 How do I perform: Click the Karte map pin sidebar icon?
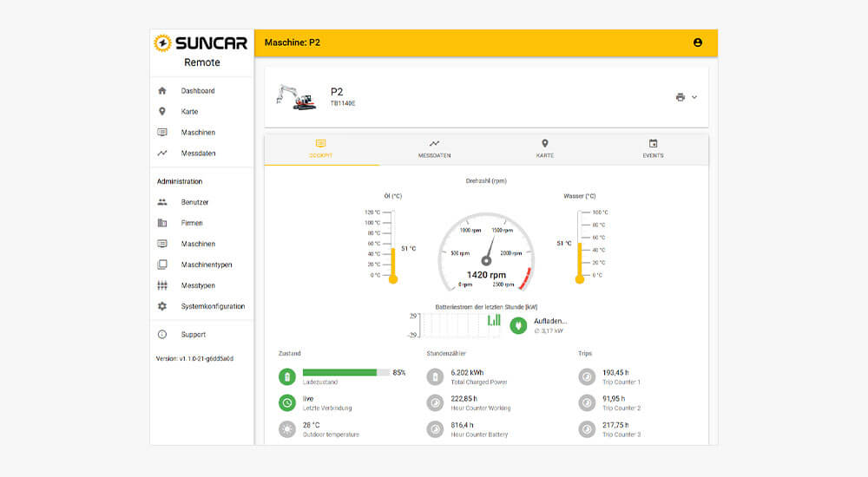(x=162, y=112)
